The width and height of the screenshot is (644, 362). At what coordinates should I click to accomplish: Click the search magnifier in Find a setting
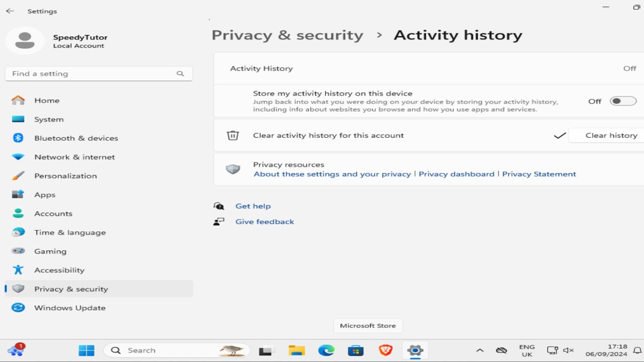point(180,73)
